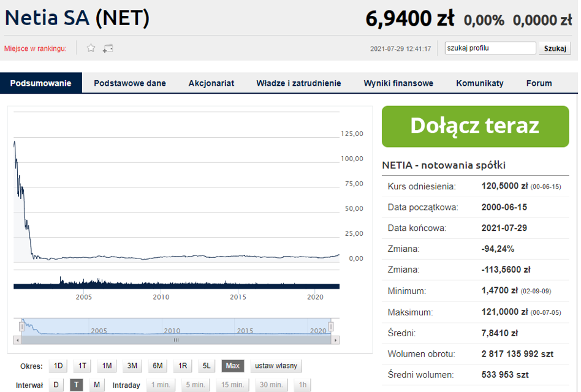Viewport: 581px width, 392px height.
Task: Set chart period to 1R
Action: click(x=183, y=366)
